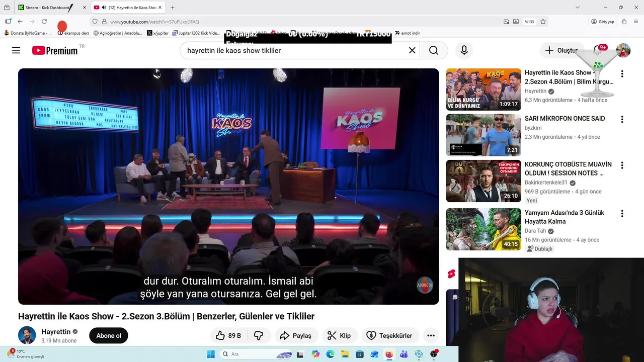
Task: Close the Hayrettin ile Kaos Show tab
Action: 160,8
